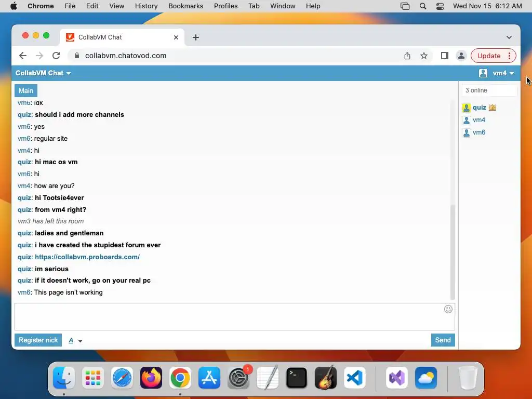Open Visual Studio from the dock
532x399 pixels.
coord(396,378)
